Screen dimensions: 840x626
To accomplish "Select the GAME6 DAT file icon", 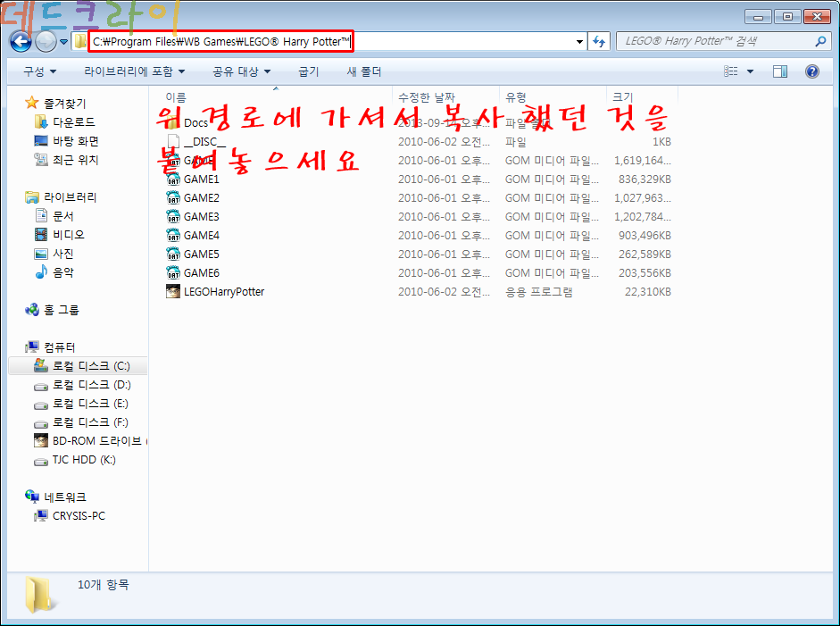I will [173, 272].
